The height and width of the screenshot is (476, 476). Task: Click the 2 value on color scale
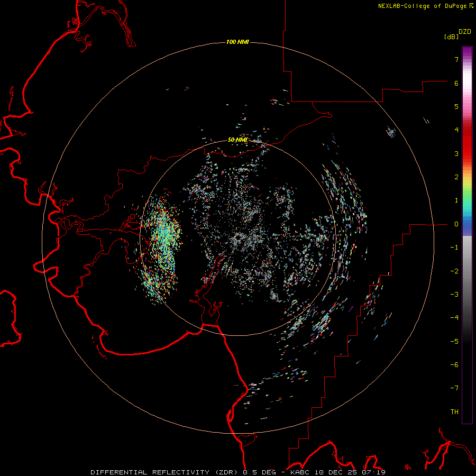click(x=456, y=177)
